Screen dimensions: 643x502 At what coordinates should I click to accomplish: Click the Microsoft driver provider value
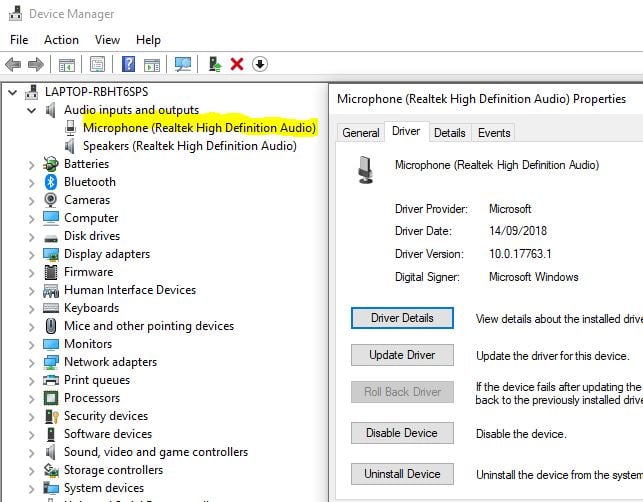tap(510, 209)
